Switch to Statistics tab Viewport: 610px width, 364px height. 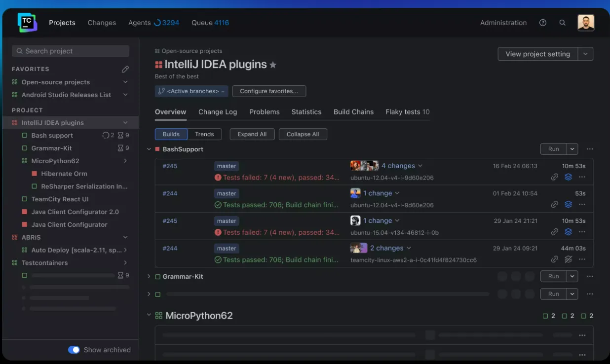coord(306,112)
